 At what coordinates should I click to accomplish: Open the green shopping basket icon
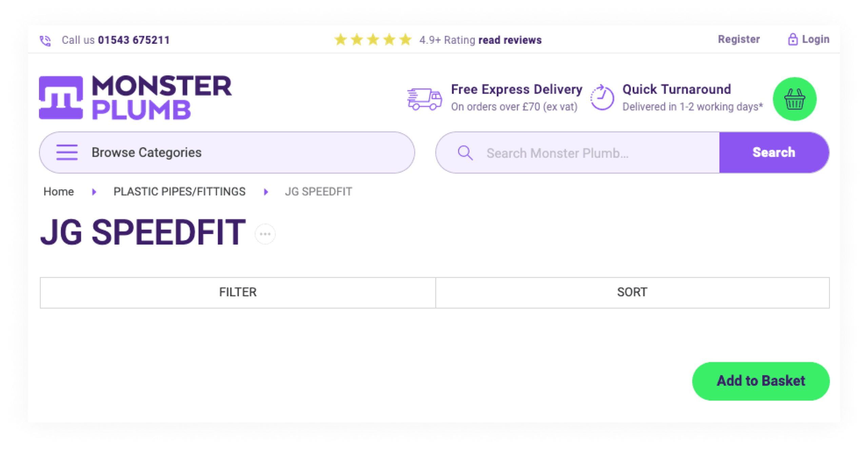[x=794, y=99]
